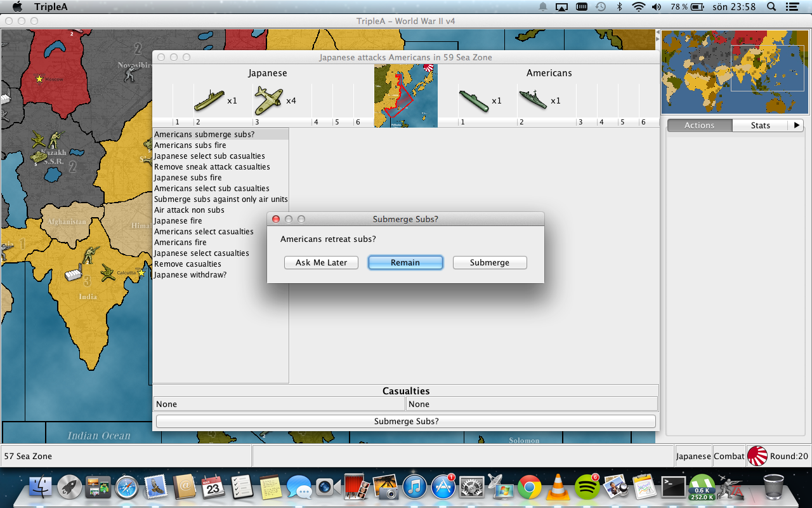The image size is (812, 508).
Task: Open the TripleA application menu
Action: pyautogui.click(x=51, y=7)
